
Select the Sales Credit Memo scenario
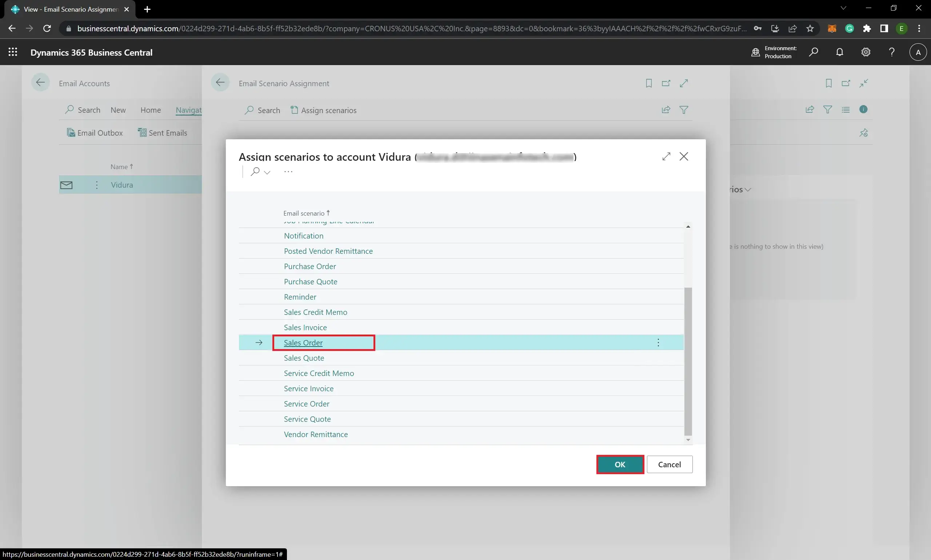pos(316,312)
